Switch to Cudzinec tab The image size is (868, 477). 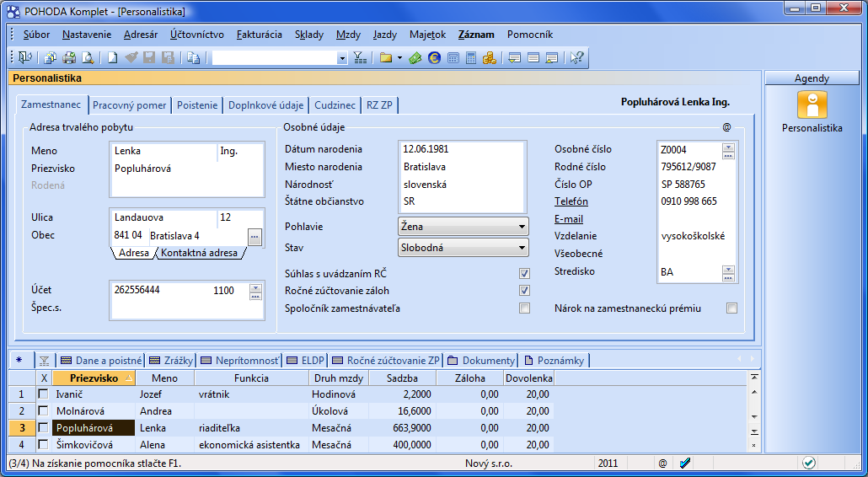point(335,105)
